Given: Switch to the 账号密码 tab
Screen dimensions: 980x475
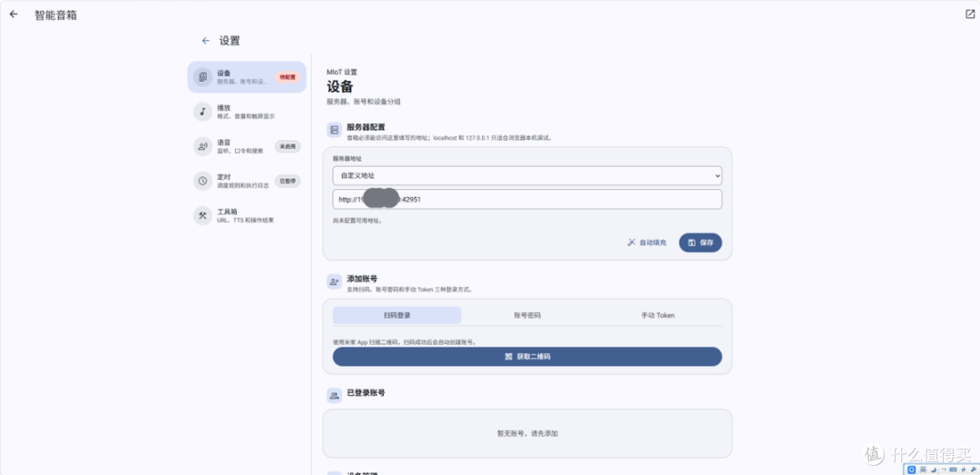Looking at the screenshot, I should [527, 315].
